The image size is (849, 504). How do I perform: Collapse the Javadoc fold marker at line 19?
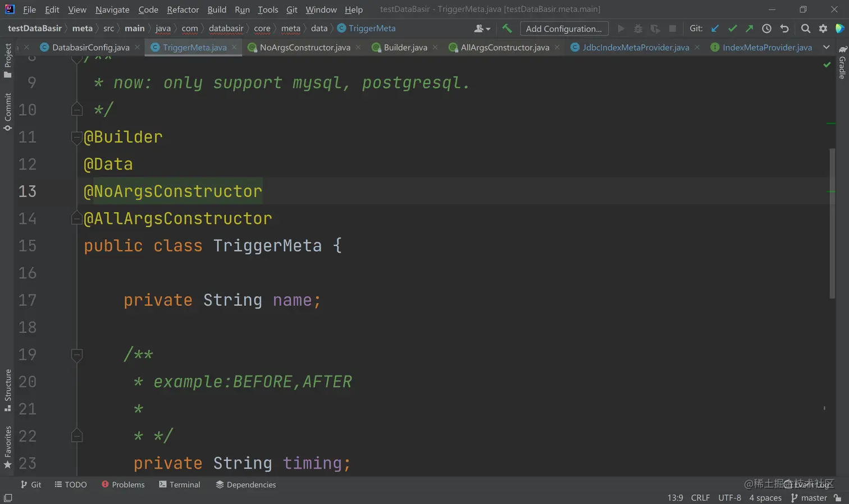[x=77, y=355]
